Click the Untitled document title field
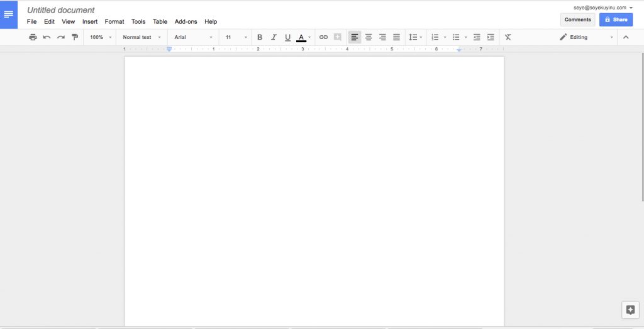 point(61,10)
